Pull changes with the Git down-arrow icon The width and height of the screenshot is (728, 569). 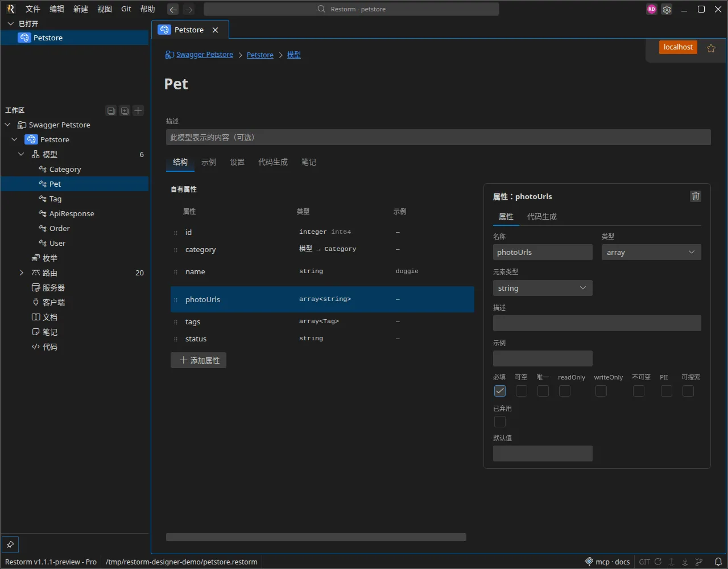coord(685,562)
